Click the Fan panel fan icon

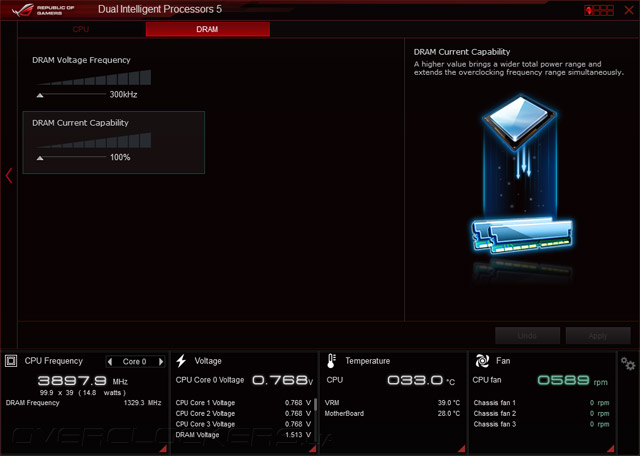[x=482, y=361]
